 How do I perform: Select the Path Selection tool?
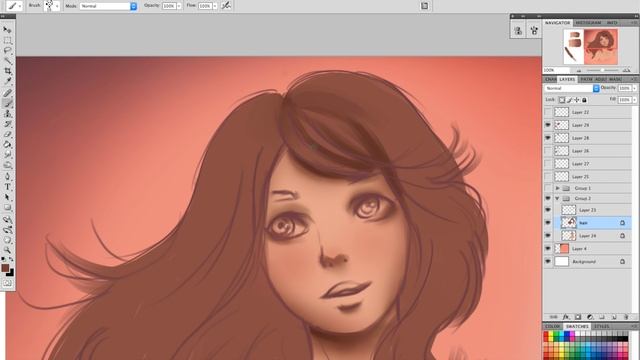coord(7,197)
